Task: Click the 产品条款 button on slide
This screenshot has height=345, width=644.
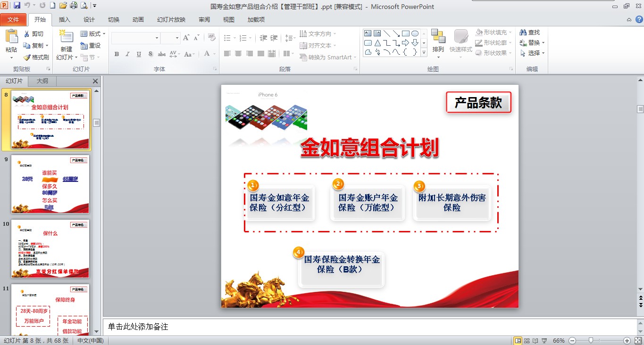Action: tap(478, 103)
